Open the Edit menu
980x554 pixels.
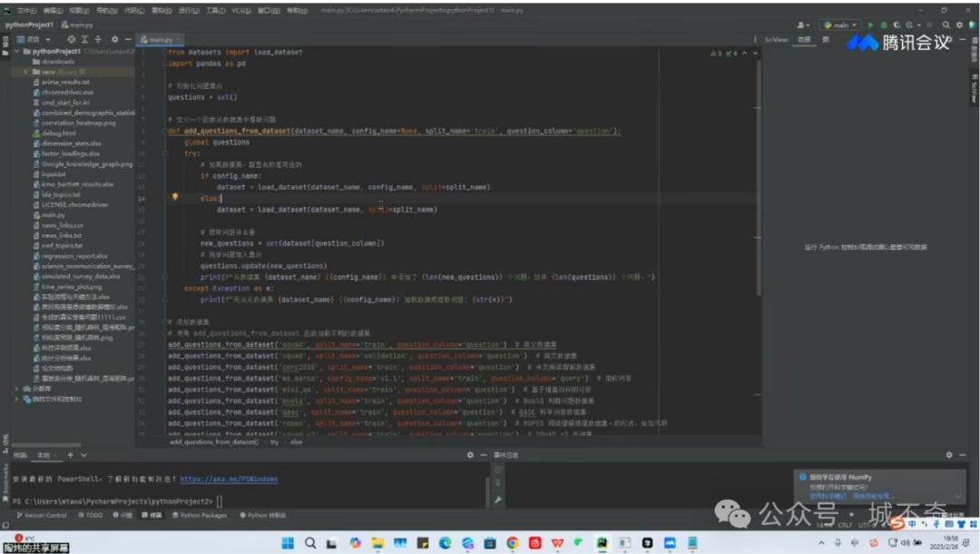tap(53, 10)
